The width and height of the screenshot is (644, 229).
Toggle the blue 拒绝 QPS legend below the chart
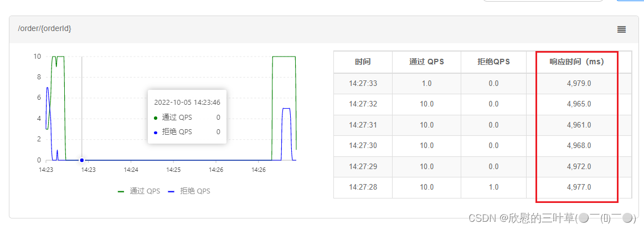pos(189,191)
